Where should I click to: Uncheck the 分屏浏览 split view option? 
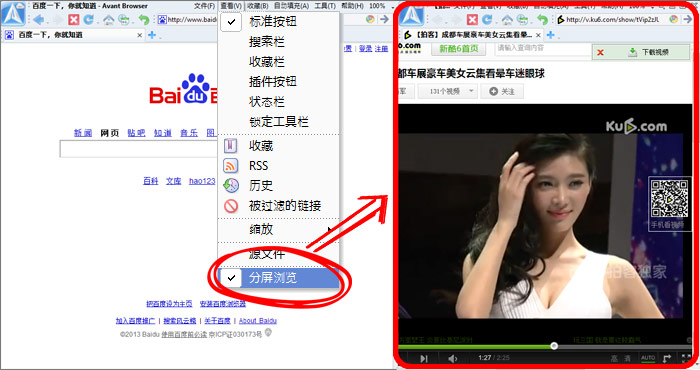point(279,278)
